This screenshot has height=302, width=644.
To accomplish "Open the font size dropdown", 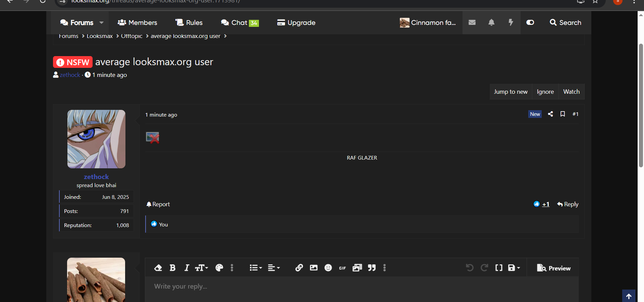I will tap(202, 268).
